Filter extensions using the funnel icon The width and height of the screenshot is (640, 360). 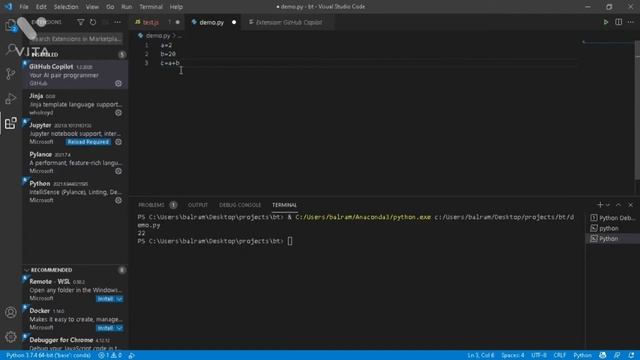[x=80, y=22]
